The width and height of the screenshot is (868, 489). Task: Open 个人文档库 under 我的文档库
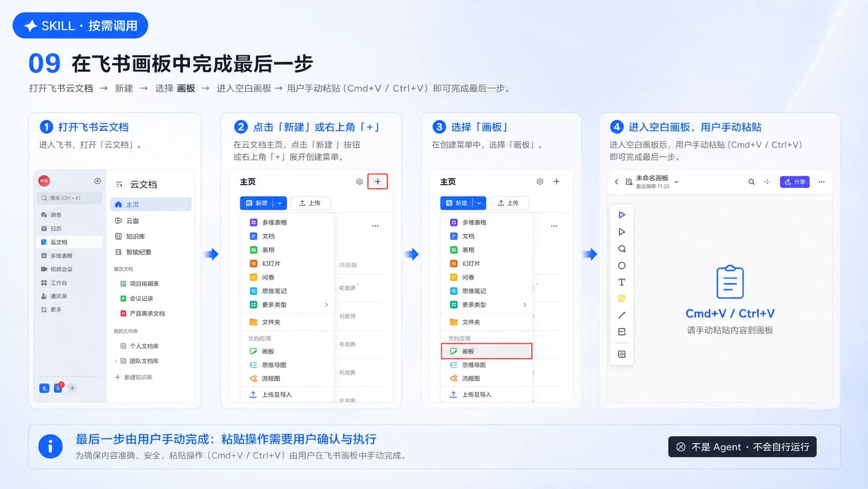pyautogui.click(x=140, y=346)
